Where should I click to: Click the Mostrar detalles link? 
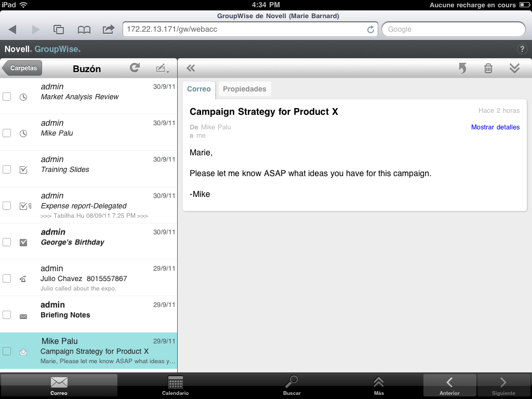[x=495, y=127]
